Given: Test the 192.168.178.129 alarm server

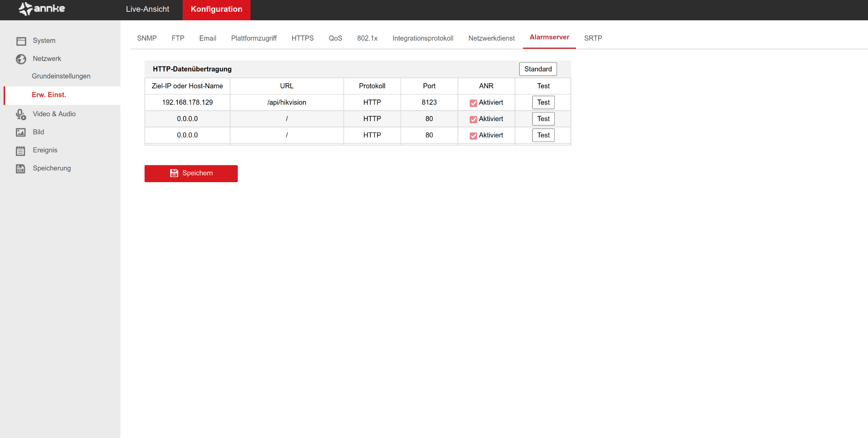Looking at the screenshot, I should (x=543, y=103).
